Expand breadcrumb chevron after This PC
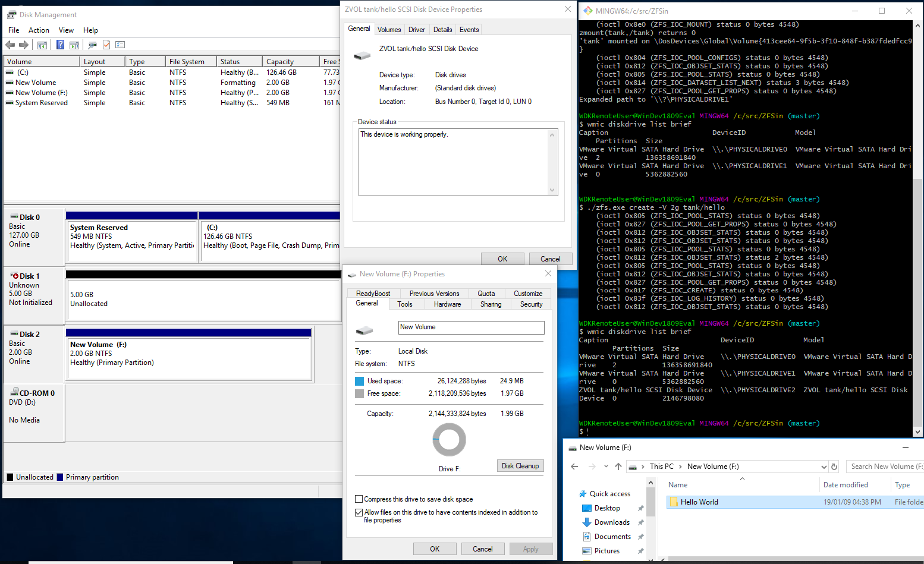Screen dimensions: 924x564 681,467
